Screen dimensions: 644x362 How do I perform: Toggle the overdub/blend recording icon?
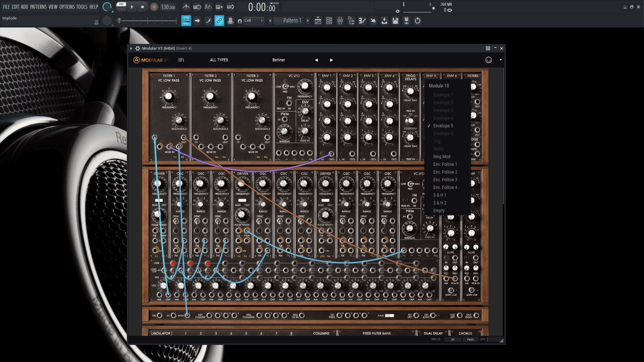coord(219,7)
